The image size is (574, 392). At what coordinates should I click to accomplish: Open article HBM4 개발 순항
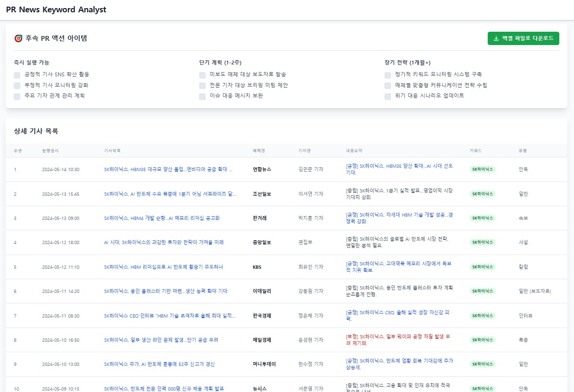tap(162, 218)
